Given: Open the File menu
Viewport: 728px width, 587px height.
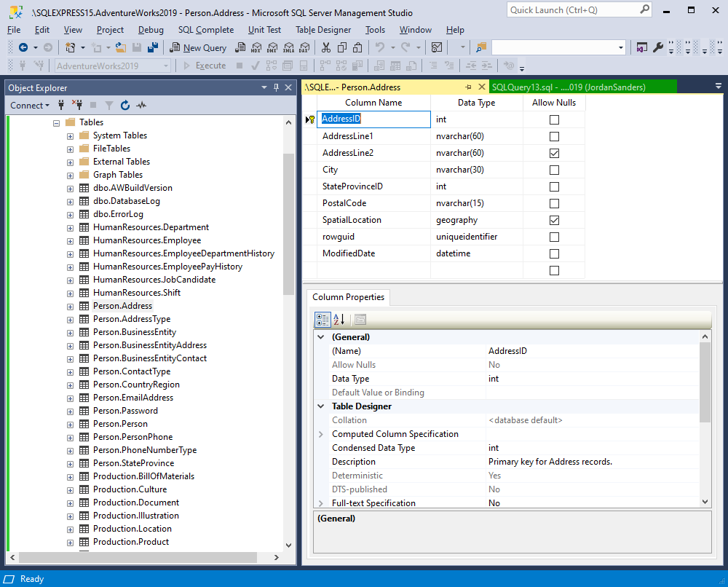Looking at the screenshot, I should coord(14,30).
